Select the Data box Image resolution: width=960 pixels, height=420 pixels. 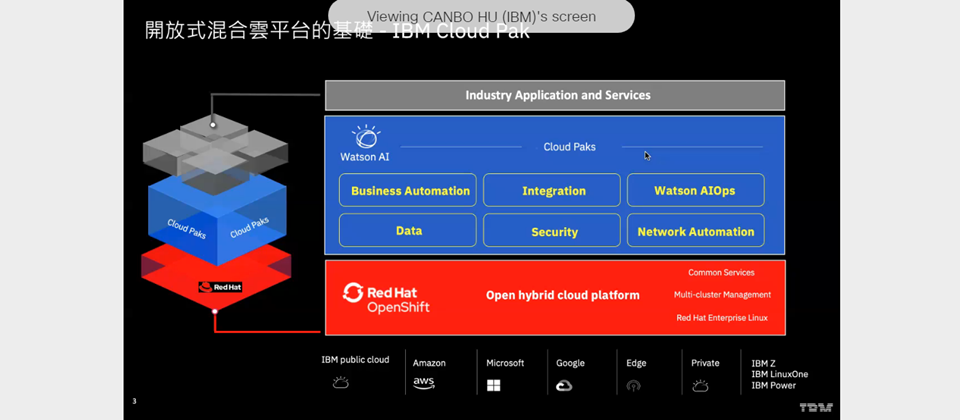tap(408, 230)
